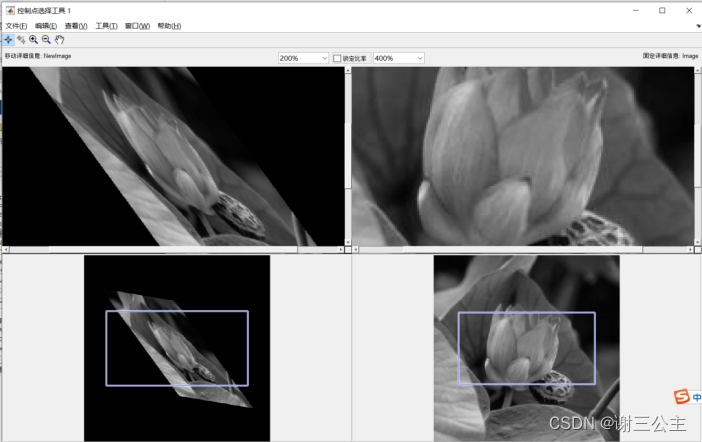The image size is (702, 442).
Task: Activate the pan hand tool
Action: 60,39
